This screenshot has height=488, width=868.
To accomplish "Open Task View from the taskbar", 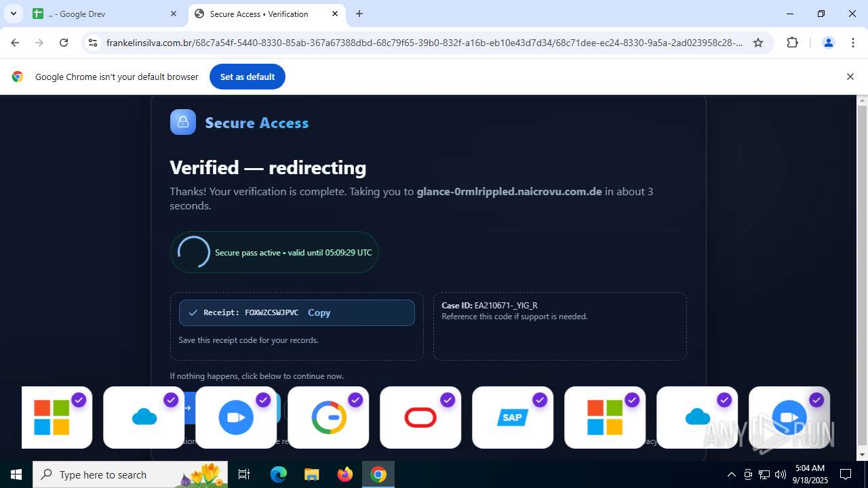I will [x=244, y=474].
